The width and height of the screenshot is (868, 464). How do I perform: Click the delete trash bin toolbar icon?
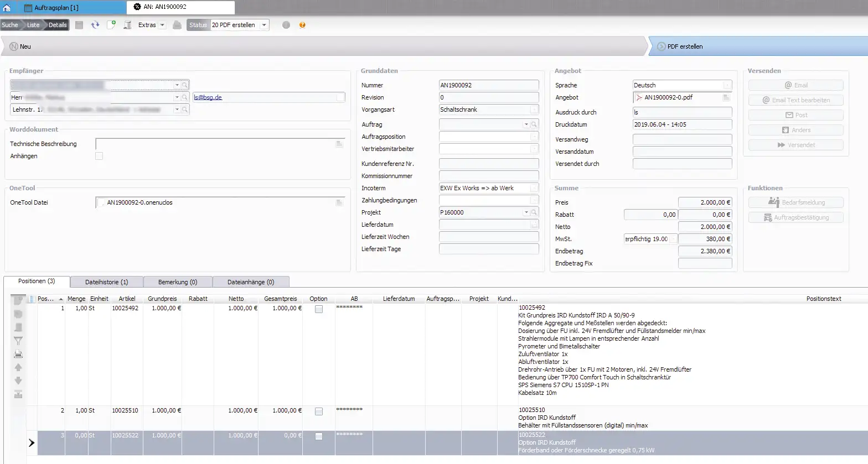click(127, 25)
